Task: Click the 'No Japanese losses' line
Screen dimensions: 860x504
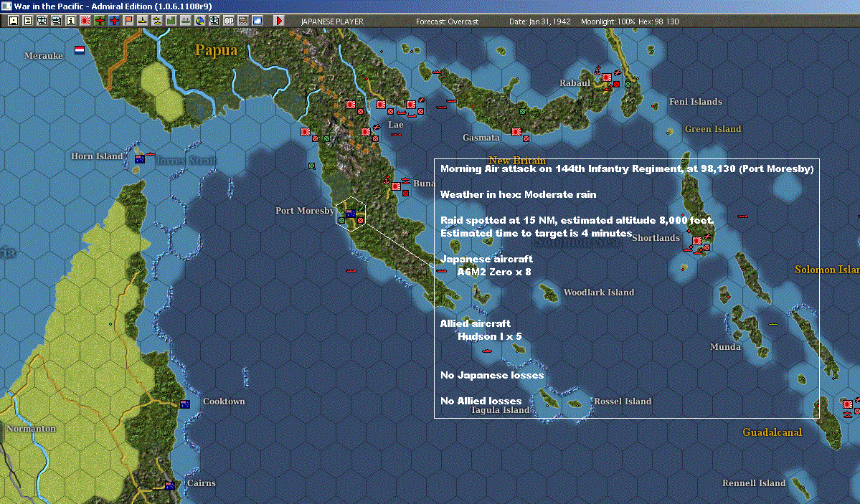Action: [492, 375]
